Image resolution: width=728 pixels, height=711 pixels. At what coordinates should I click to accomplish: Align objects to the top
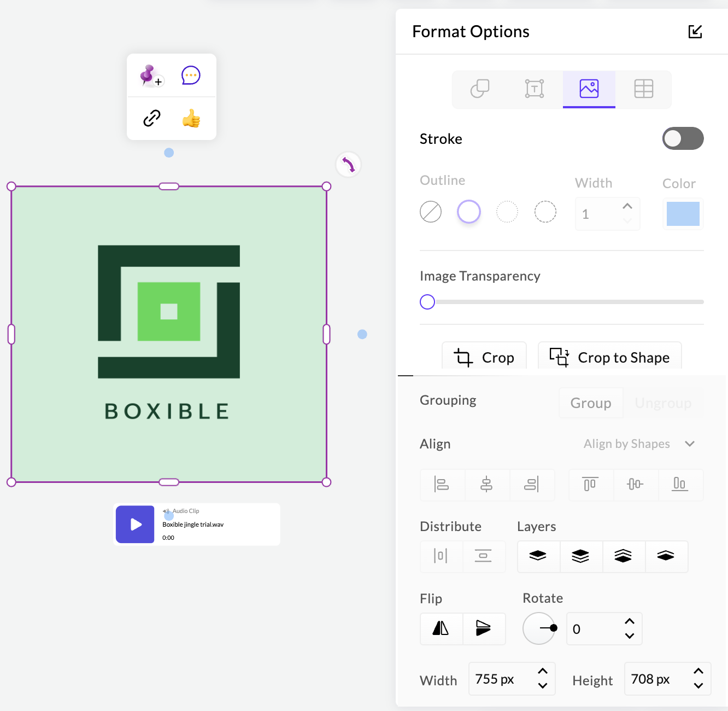coord(591,485)
